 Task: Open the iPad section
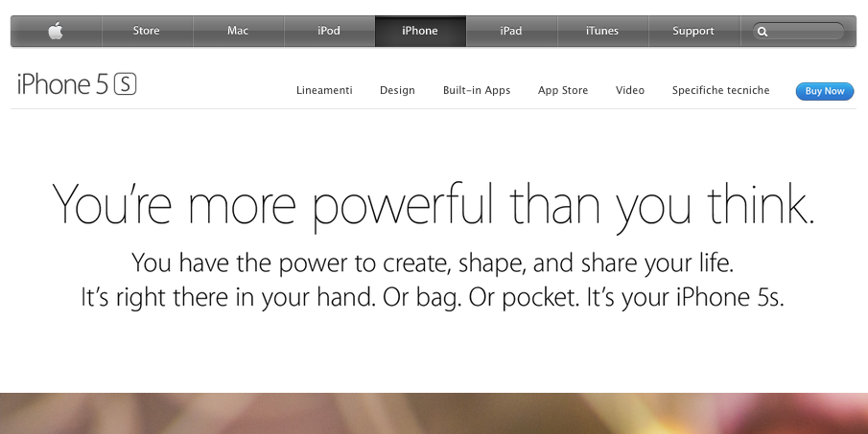coord(511,31)
